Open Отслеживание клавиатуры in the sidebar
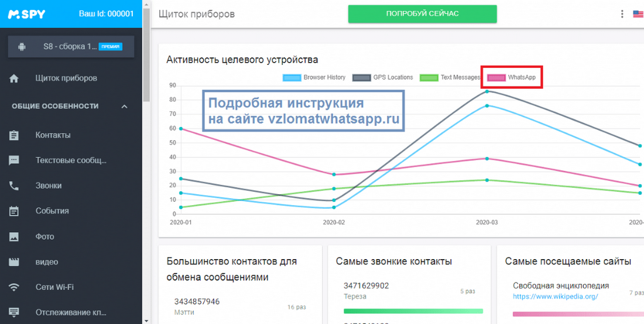 pyautogui.click(x=71, y=312)
